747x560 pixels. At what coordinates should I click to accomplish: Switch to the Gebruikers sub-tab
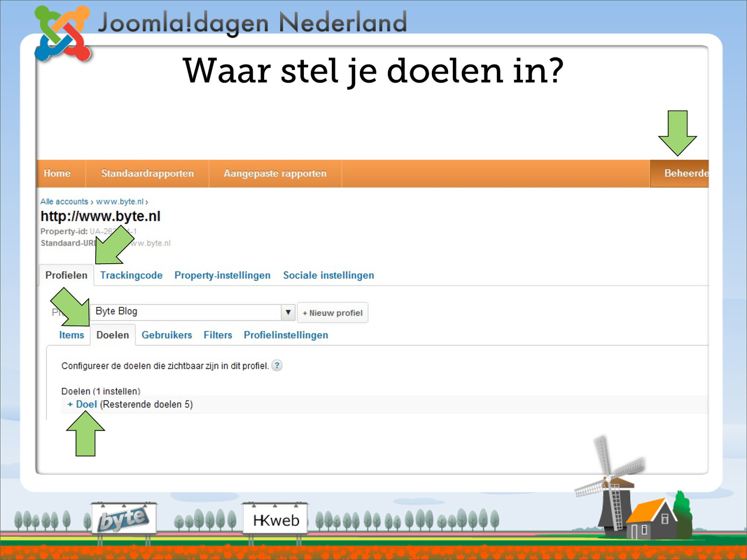coord(167,335)
